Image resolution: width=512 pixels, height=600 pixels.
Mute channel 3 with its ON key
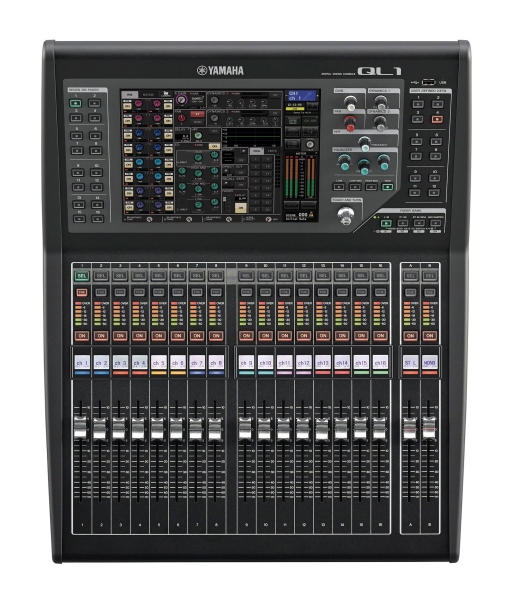(x=120, y=336)
